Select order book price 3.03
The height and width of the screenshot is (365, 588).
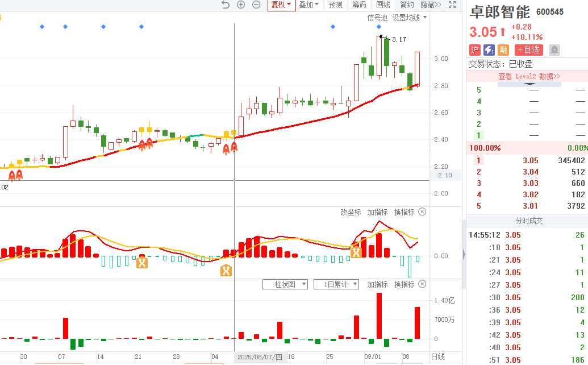point(531,183)
